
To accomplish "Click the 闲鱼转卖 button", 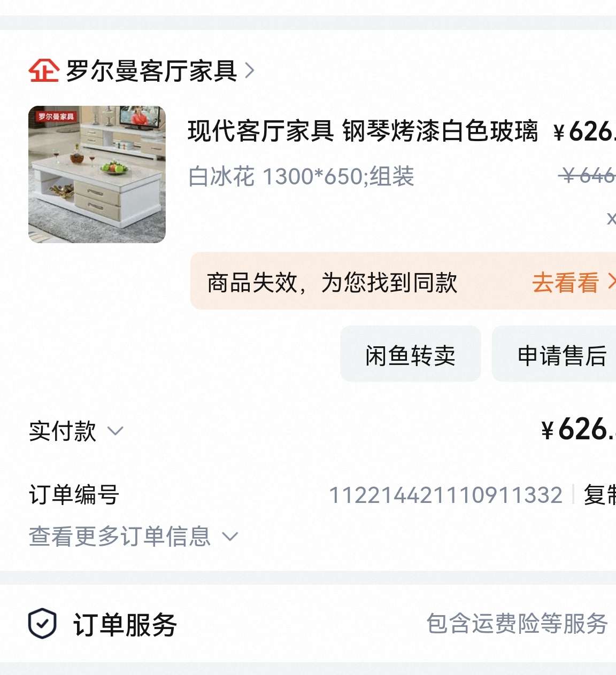I will (411, 354).
